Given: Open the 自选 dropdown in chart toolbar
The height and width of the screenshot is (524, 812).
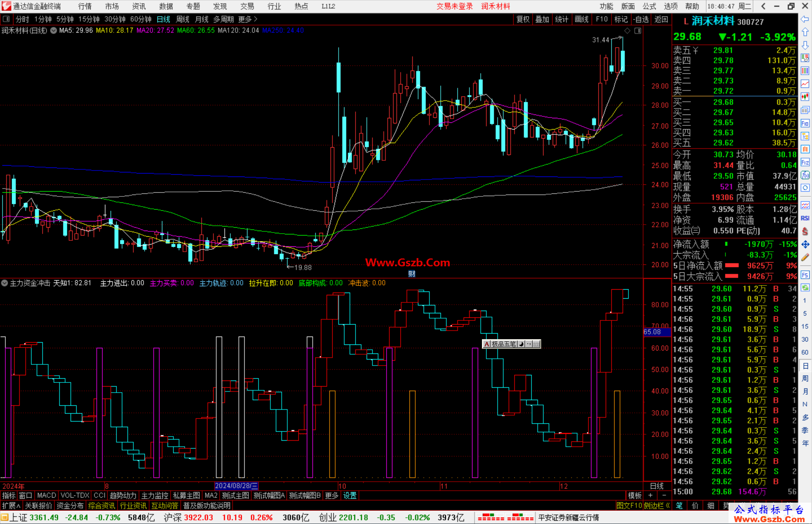Looking at the screenshot, I should tap(641, 19).
